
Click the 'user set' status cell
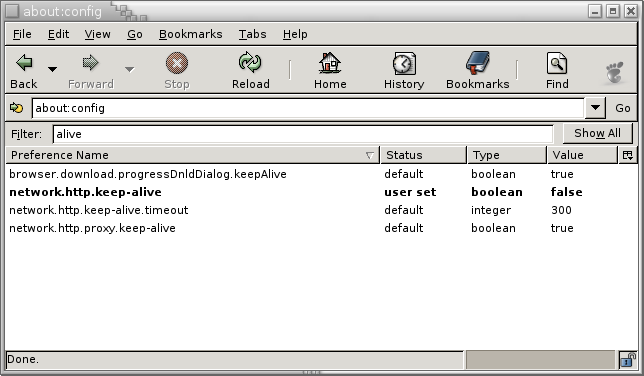[x=410, y=192]
